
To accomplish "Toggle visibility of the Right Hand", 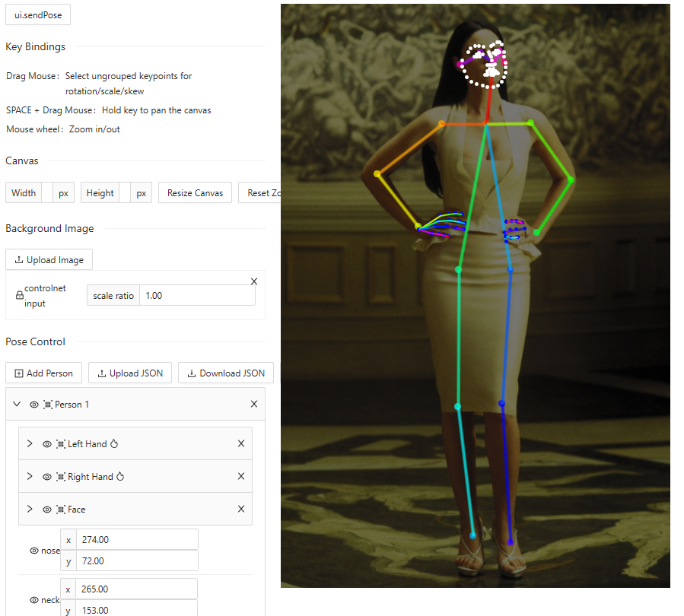I will (x=47, y=477).
